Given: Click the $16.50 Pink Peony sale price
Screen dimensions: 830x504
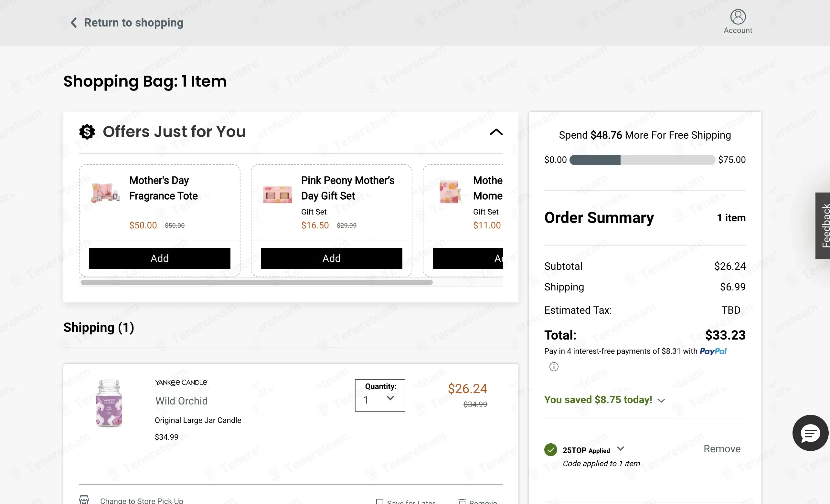Looking at the screenshot, I should click(315, 225).
